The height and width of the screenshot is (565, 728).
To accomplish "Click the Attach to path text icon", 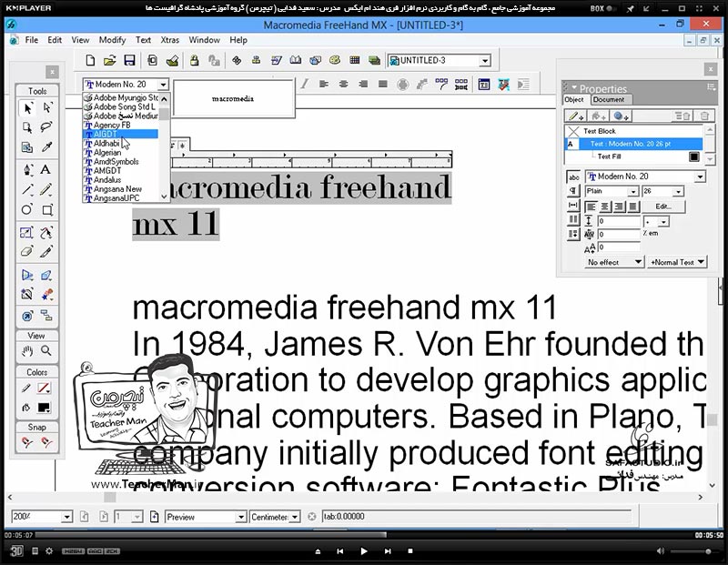I will (x=441, y=84).
